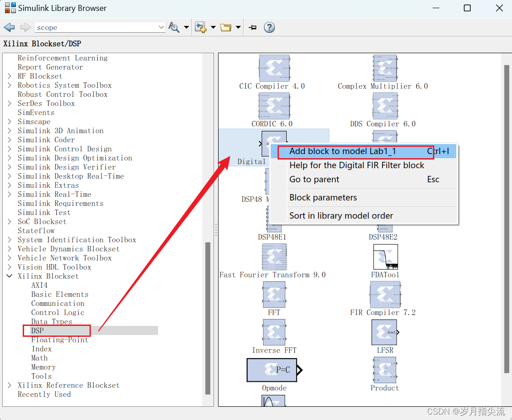
Task: Select the DDS Compiler 6.0 block
Action: point(385,106)
